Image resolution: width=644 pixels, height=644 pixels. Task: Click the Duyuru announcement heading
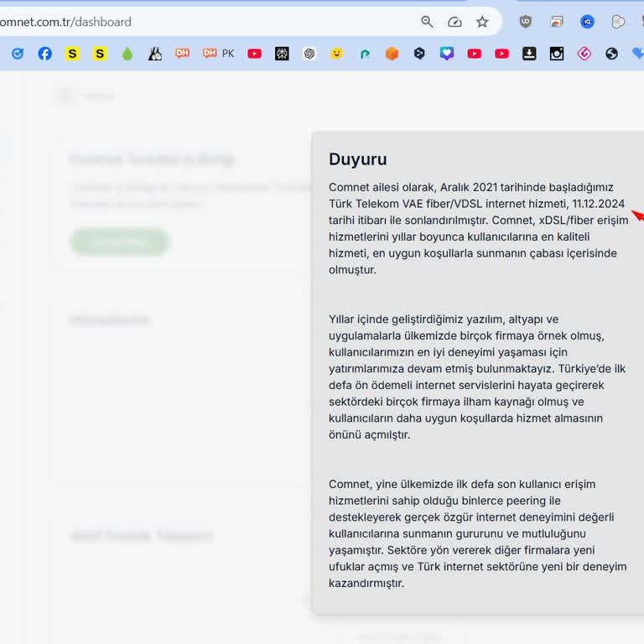[x=358, y=159]
